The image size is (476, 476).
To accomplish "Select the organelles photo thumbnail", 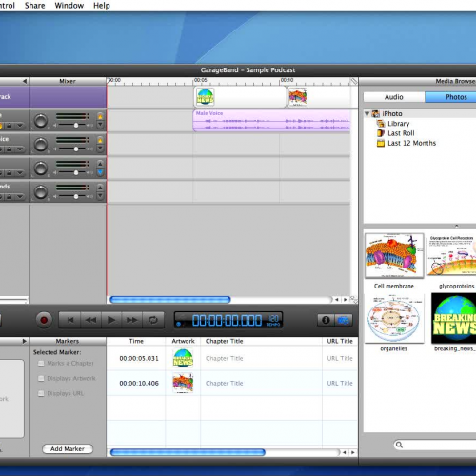I will pos(394,318).
